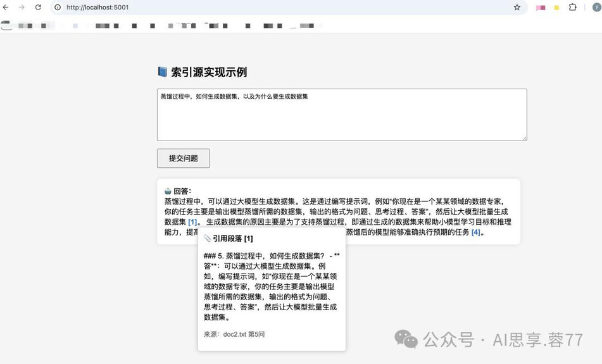The width and height of the screenshot is (602, 364).
Task: Click the yellow extension icon in toolbar
Action: (x=556, y=8)
